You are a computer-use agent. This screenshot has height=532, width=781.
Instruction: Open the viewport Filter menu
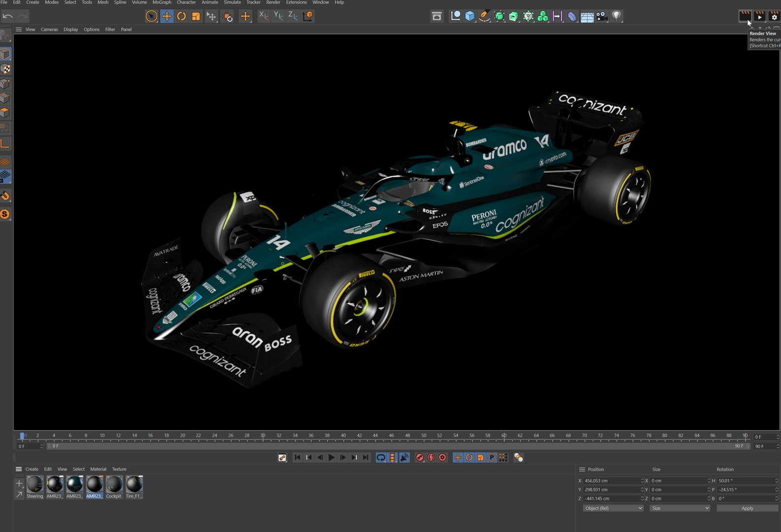pos(110,30)
